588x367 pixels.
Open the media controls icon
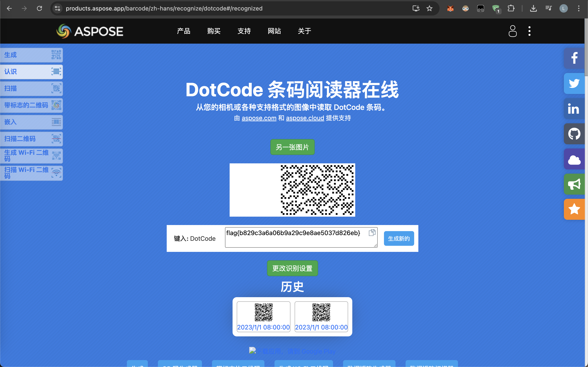coord(548,9)
